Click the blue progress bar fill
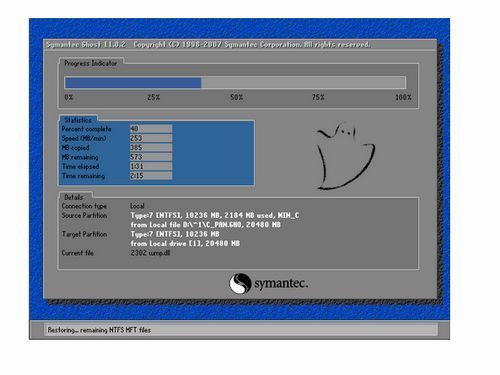 point(133,83)
